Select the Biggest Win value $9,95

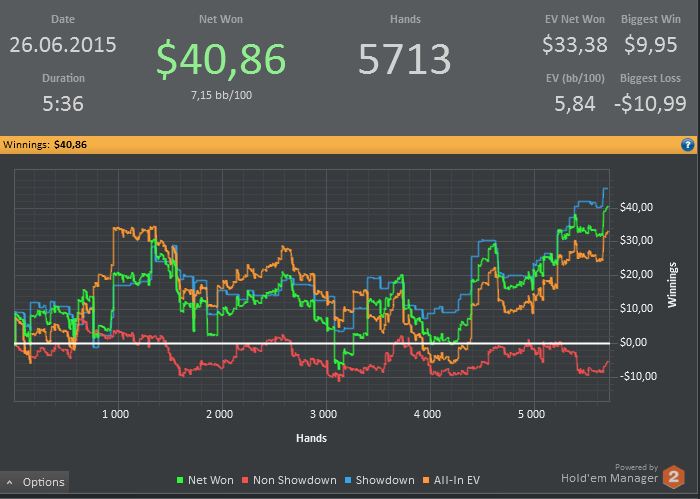click(650, 45)
